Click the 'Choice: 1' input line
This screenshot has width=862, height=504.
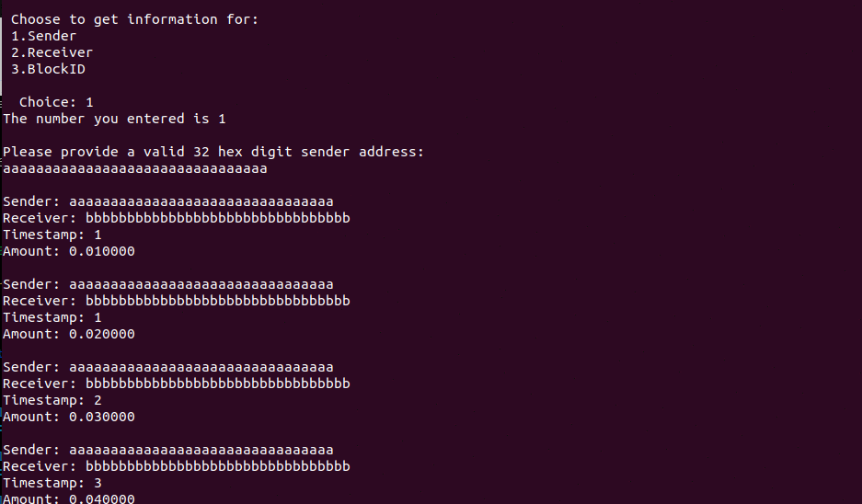point(56,102)
